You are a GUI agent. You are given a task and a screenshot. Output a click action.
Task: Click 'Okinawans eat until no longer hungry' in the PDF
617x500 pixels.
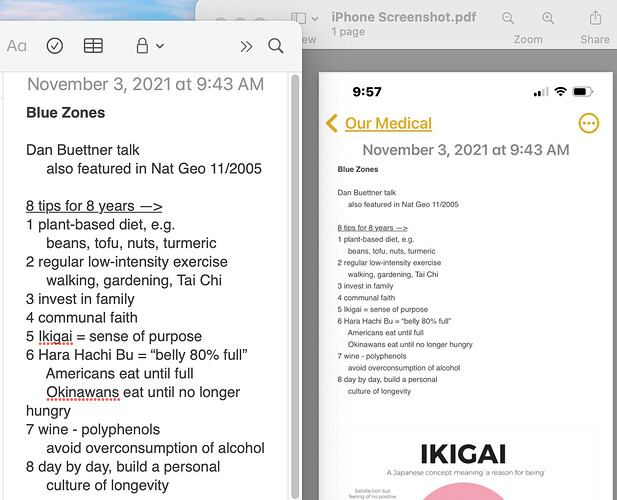[x=410, y=345]
